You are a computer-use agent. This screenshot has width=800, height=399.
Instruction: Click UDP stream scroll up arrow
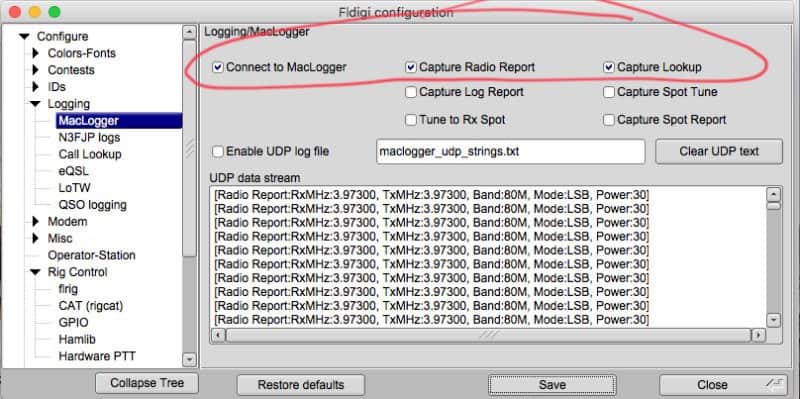coord(774,194)
